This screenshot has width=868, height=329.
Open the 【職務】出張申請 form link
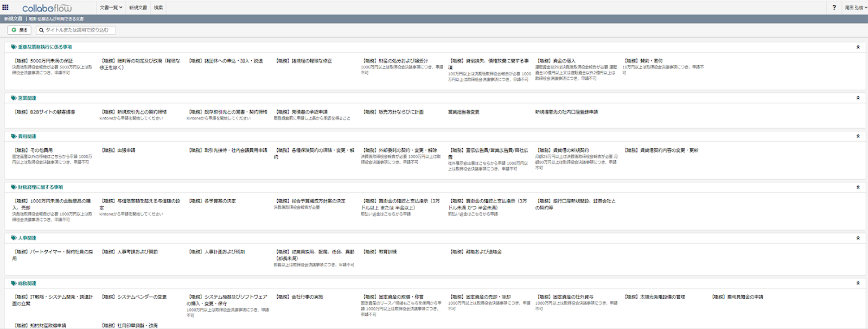[118, 150]
